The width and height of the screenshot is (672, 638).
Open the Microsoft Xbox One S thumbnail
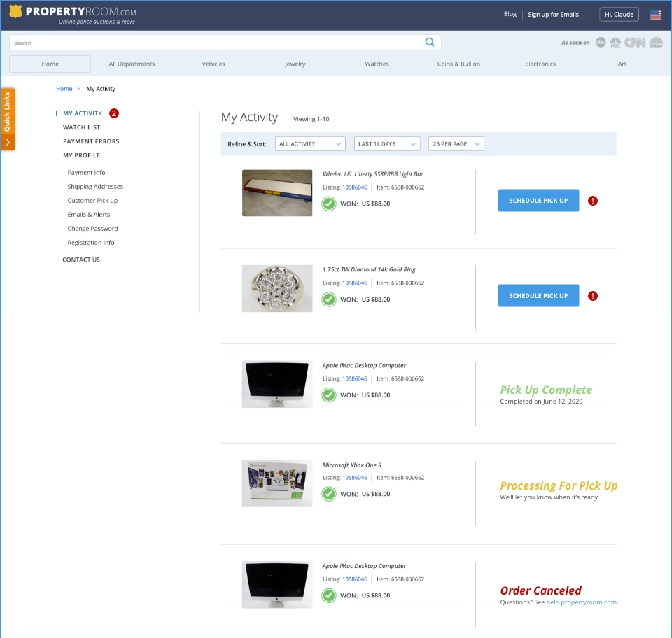pyautogui.click(x=277, y=483)
